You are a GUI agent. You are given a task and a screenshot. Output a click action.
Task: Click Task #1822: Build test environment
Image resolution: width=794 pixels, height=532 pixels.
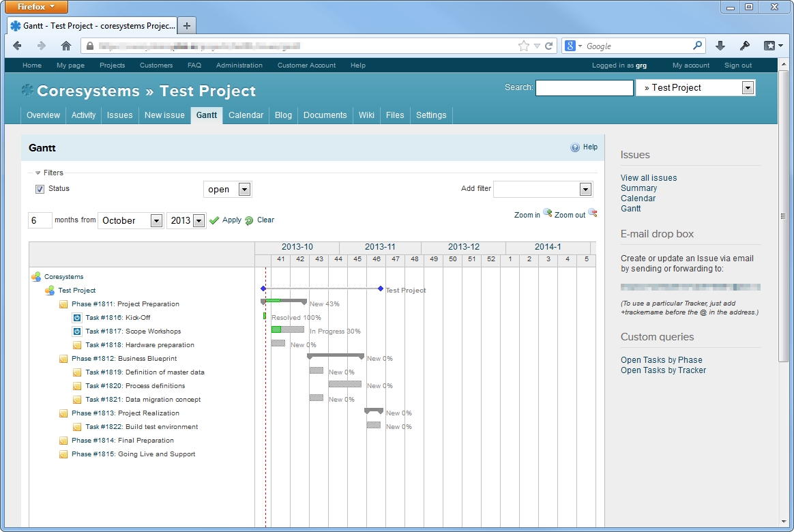coord(142,427)
